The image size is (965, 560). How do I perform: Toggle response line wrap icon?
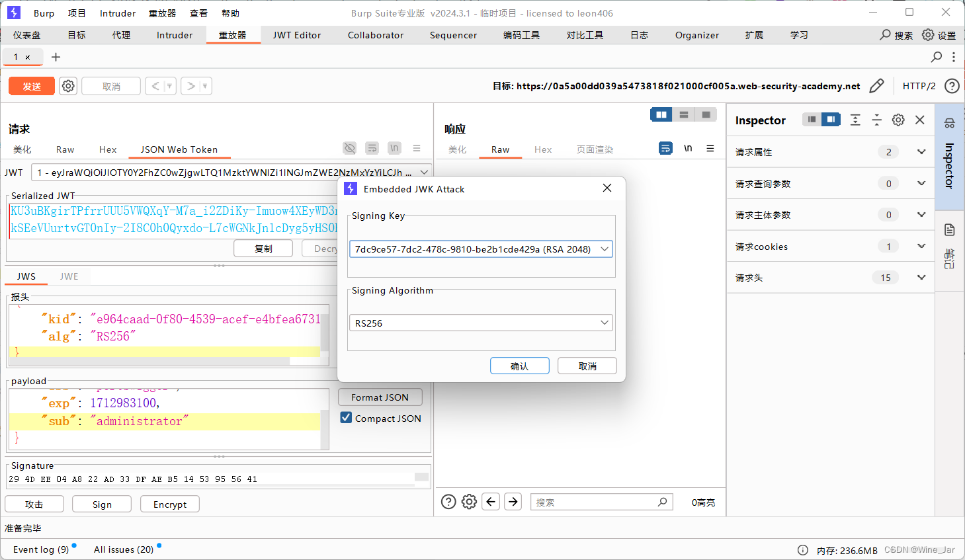pos(665,148)
